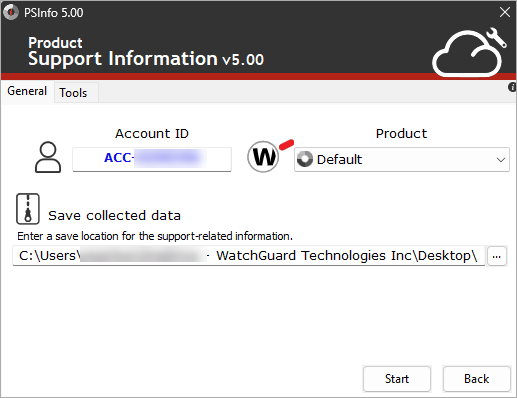Click the 'Save collected data' heading

pos(115,216)
